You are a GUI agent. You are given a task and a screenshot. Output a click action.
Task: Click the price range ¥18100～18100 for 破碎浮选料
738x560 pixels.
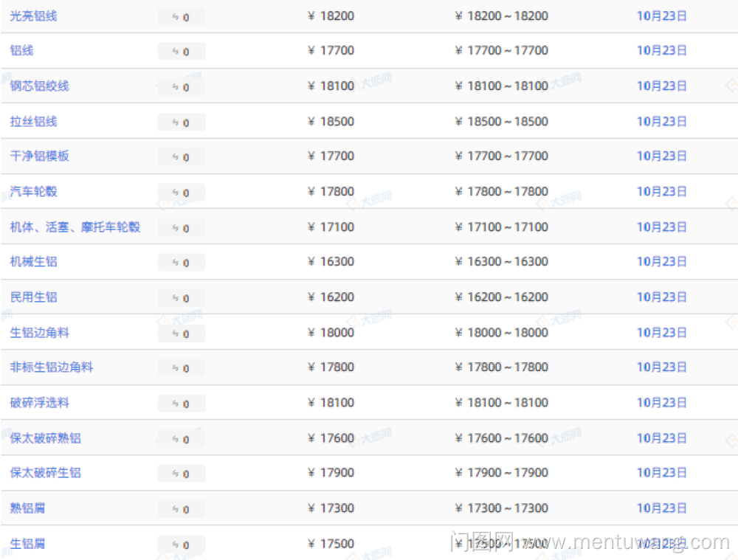tap(501, 402)
